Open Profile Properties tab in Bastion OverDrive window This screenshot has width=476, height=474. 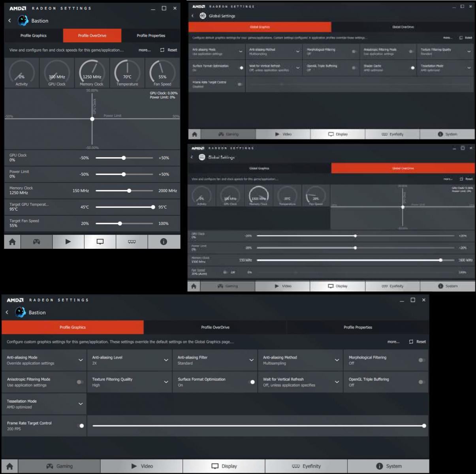pyautogui.click(x=151, y=36)
